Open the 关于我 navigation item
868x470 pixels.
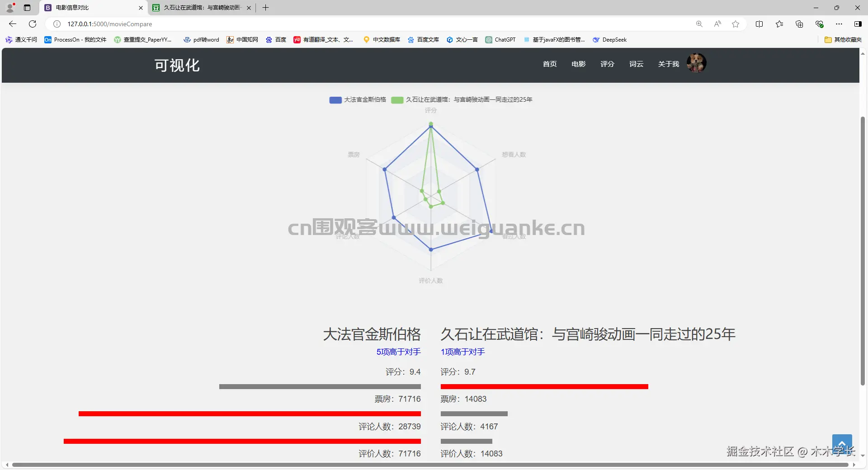[669, 64]
